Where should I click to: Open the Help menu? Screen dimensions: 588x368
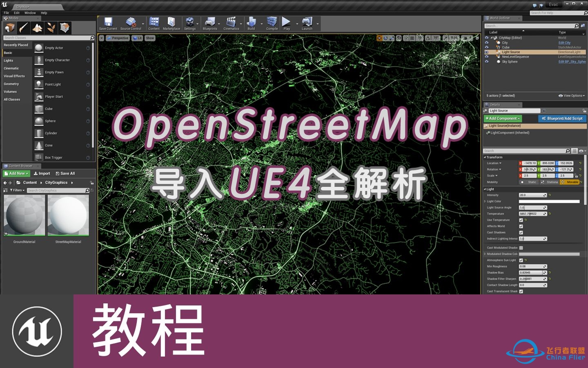point(44,13)
